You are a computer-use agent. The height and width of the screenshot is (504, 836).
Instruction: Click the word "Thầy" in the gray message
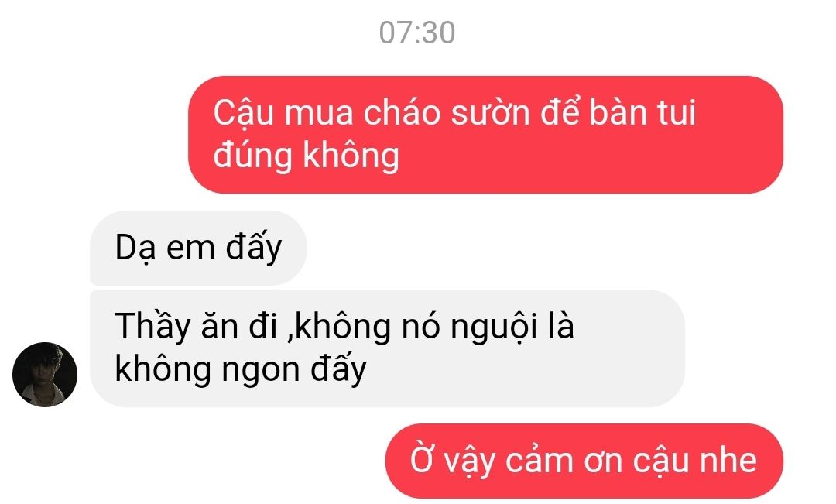[152, 326]
